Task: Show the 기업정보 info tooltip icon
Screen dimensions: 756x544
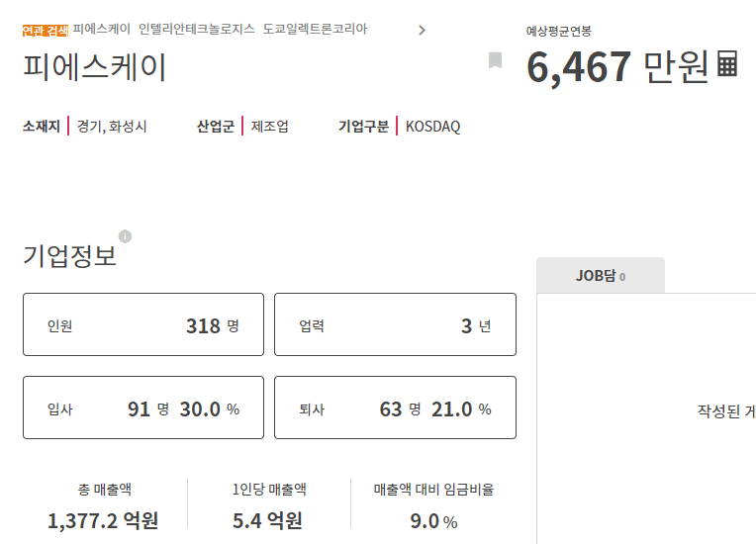Action: pos(125,236)
